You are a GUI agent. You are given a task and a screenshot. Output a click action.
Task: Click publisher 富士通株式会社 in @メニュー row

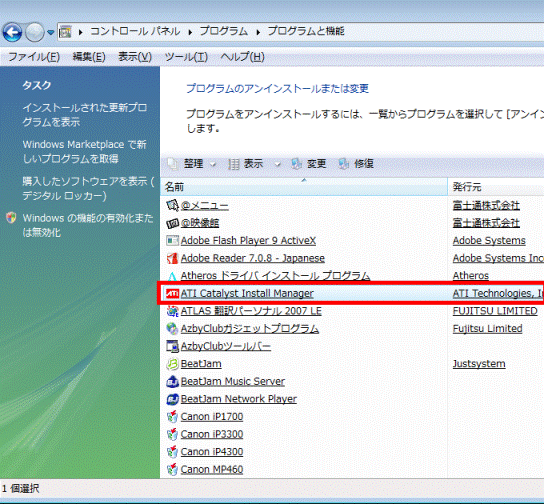(x=486, y=206)
